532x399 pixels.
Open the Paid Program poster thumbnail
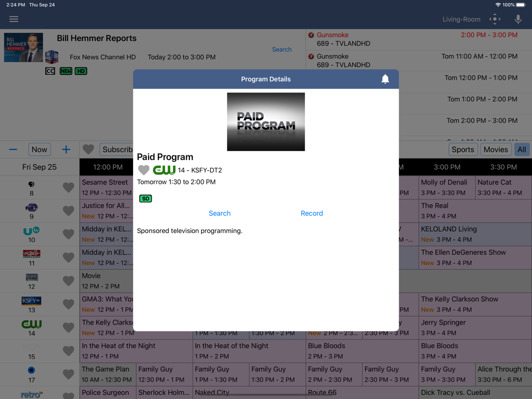(265, 122)
